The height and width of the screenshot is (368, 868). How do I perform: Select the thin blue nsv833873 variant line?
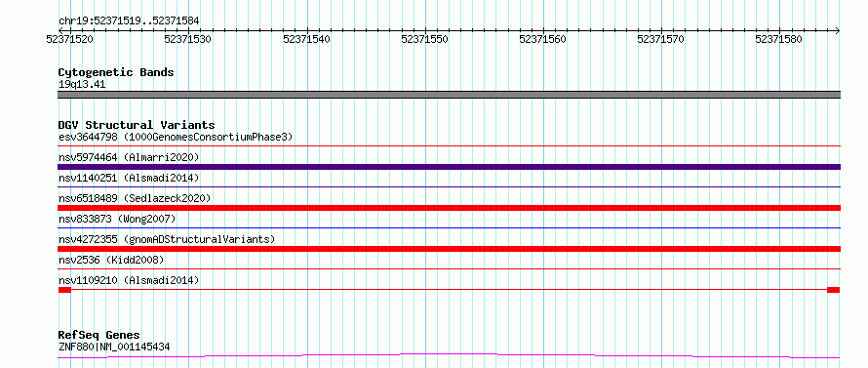point(450,228)
